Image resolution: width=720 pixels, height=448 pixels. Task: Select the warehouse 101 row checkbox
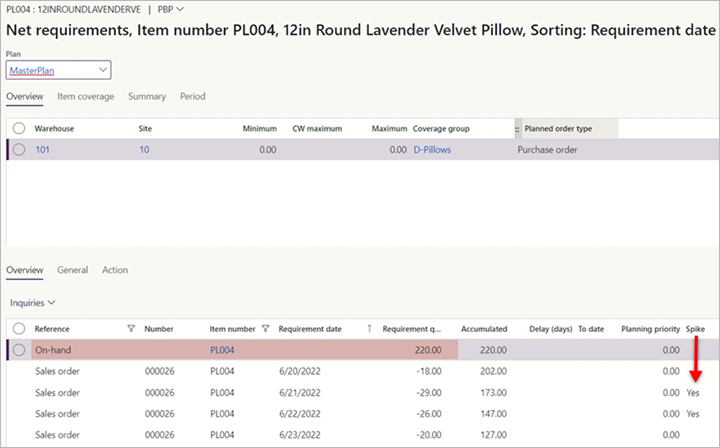[x=19, y=150]
